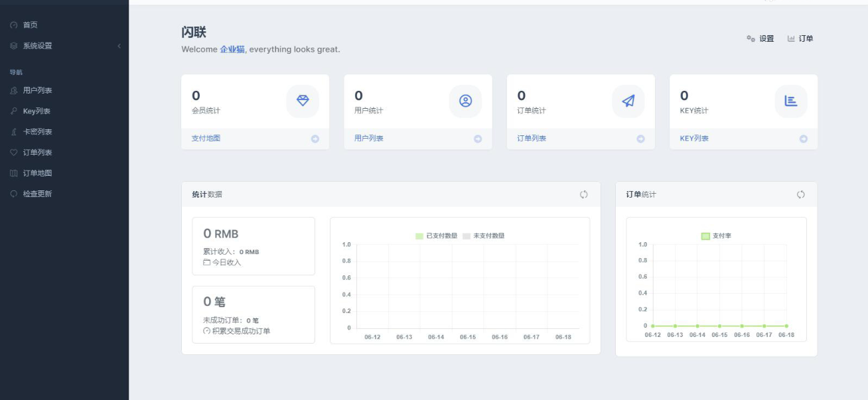Click the 企业猫 username link
The height and width of the screenshot is (400, 868).
pyautogui.click(x=232, y=49)
